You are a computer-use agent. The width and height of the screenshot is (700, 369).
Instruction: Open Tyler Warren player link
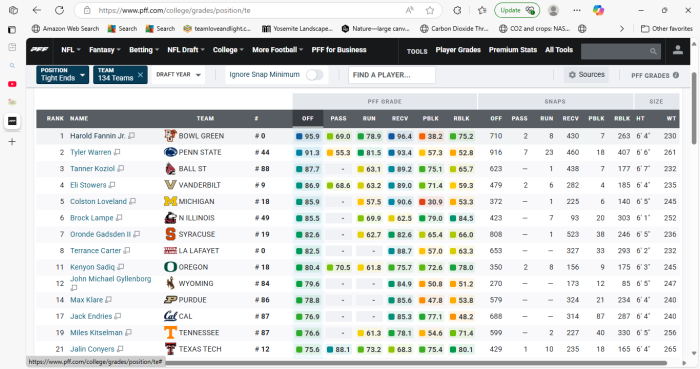(x=91, y=152)
